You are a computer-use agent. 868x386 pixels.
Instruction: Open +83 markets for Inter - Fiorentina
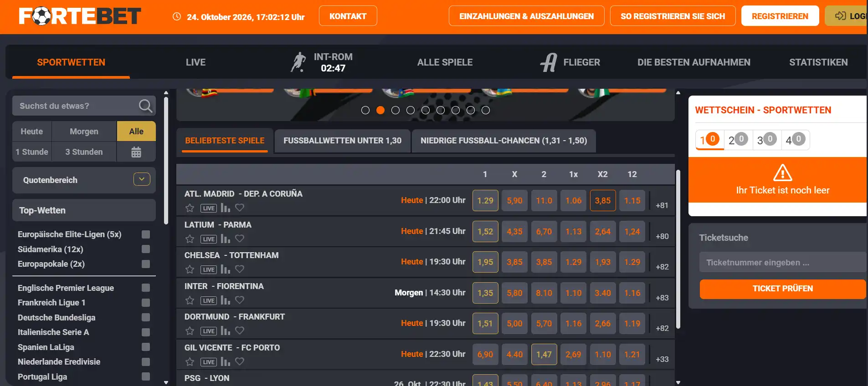coord(662,298)
